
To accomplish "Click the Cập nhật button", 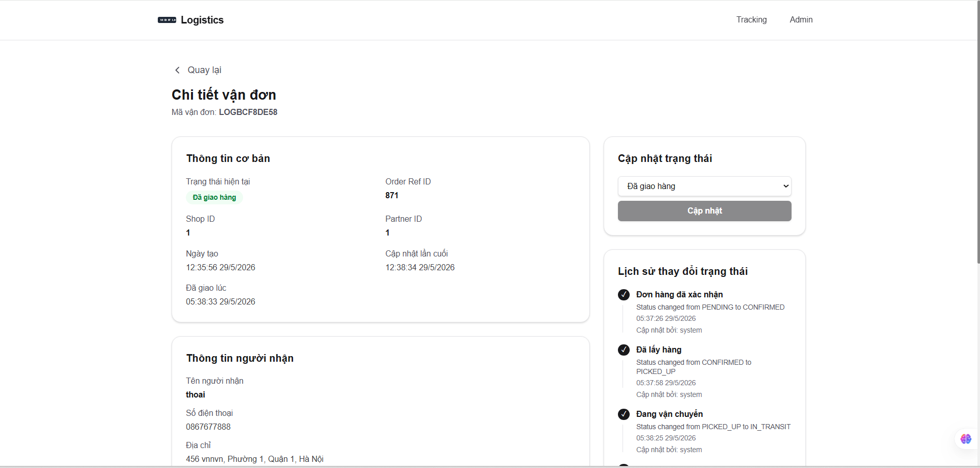I will point(705,211).
